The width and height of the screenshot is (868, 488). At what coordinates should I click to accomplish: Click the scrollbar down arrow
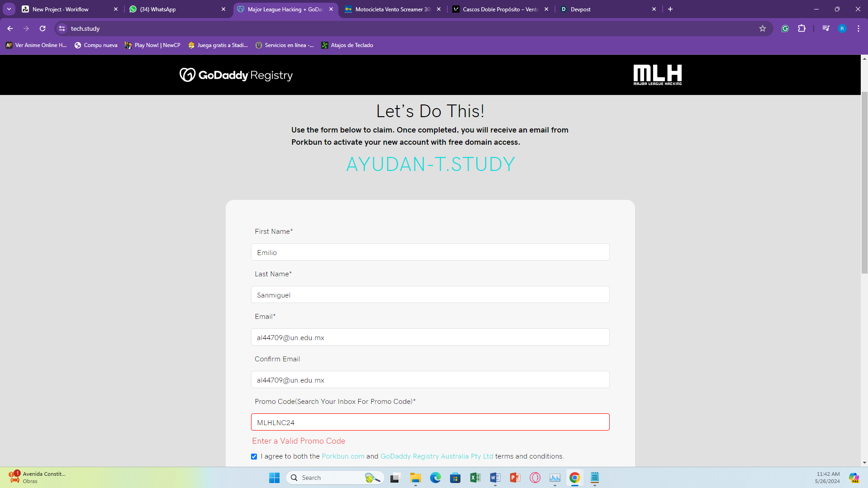point(864,463)
